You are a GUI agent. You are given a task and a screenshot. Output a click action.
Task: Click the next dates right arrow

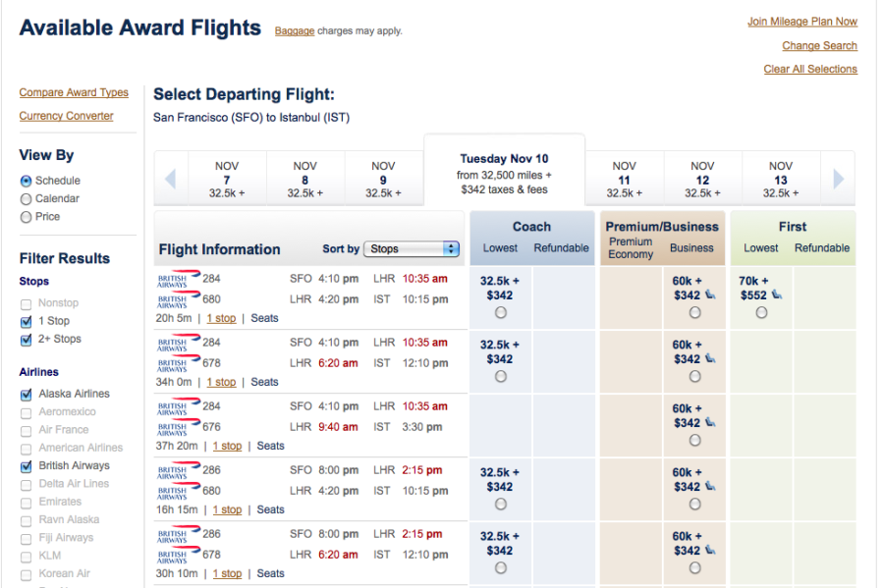click(x=838, y=179)
